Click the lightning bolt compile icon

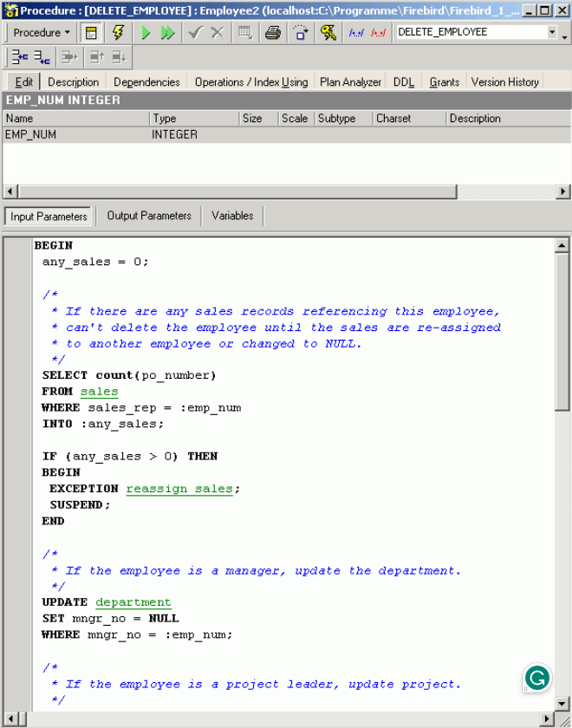(x=119, y=33)
